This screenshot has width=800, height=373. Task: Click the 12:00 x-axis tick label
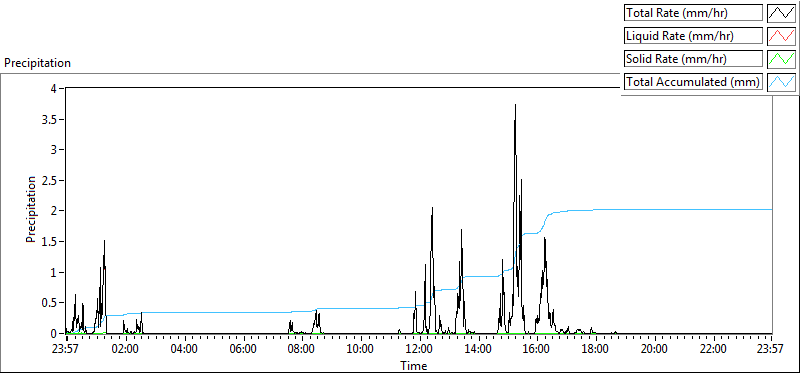pyautogui.click(x=419, y=350)
